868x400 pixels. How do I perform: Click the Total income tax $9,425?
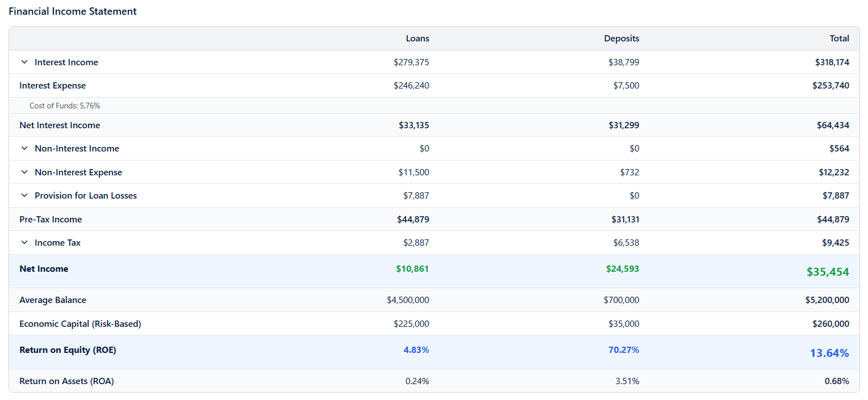click(836, 243)
